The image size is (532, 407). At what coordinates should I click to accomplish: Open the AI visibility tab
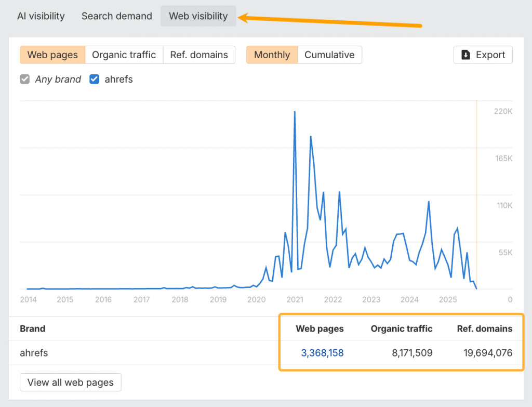coord(41,16)
